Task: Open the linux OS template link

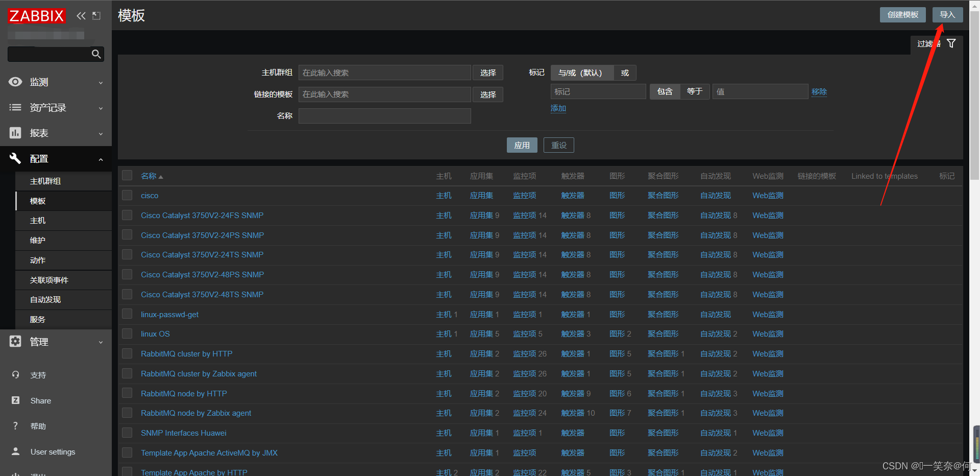Action: [x=155, y=334]
